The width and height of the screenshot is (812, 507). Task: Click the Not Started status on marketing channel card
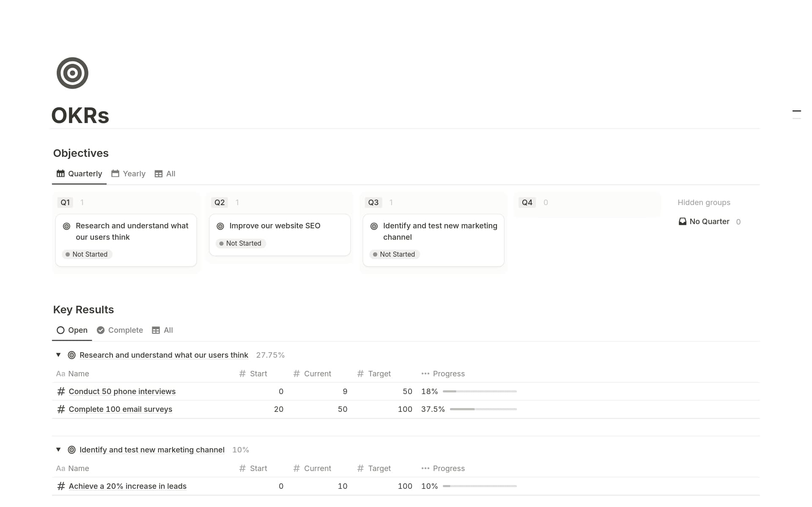coord(394,255)
